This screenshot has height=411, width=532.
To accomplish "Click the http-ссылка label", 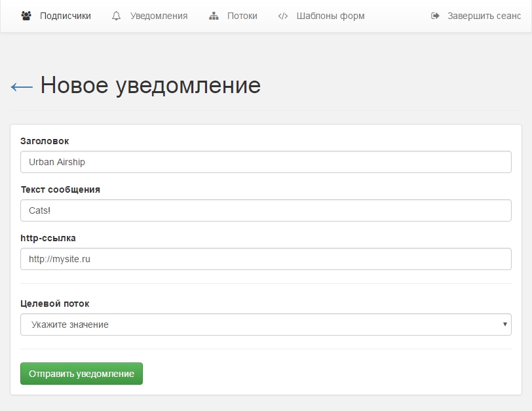I will coord(48,238).
